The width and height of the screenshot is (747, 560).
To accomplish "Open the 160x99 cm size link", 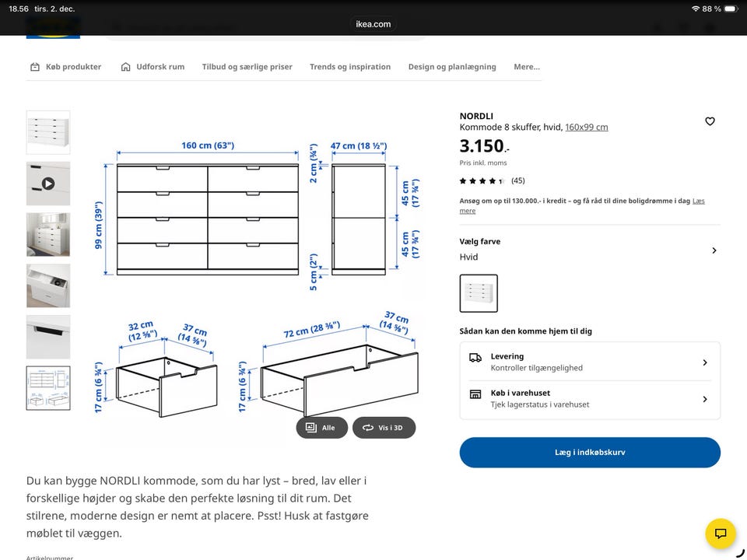I will [587, 127].
